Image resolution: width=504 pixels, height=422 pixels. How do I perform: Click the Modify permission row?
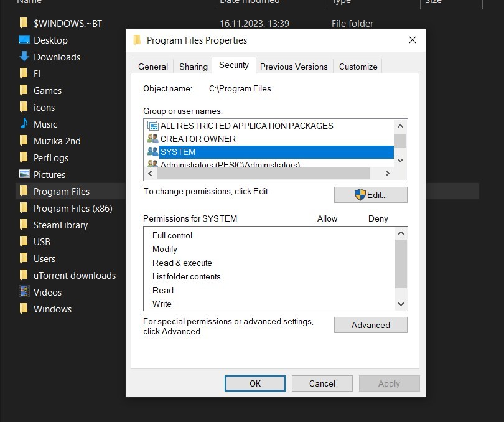click(269, 249)
